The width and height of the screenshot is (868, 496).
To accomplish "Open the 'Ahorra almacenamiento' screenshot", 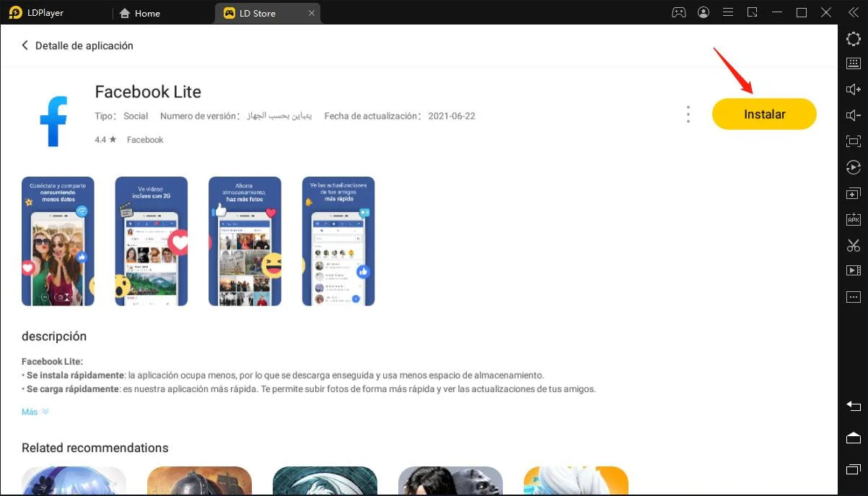I will coord(245,241).
